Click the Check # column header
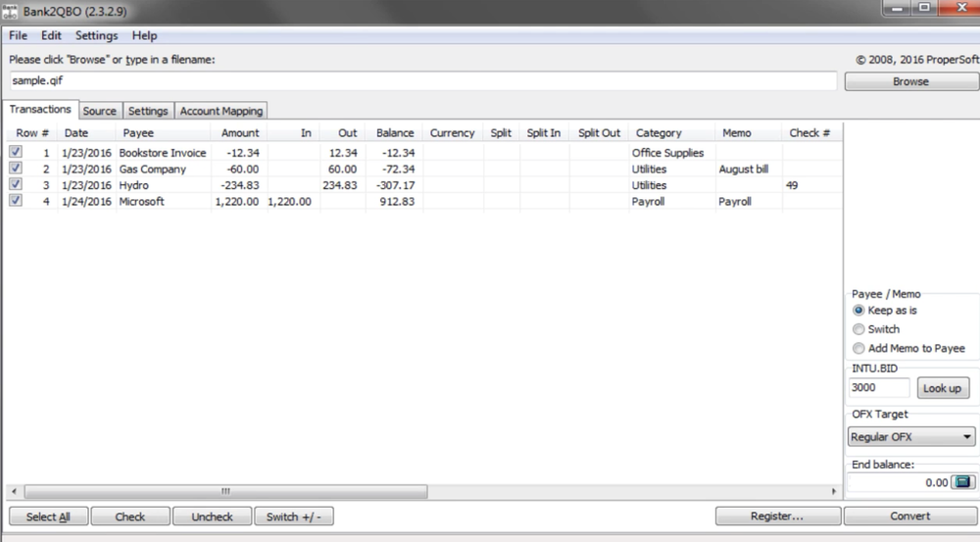This screenshot has height=542, width=980. pos(811,132)
